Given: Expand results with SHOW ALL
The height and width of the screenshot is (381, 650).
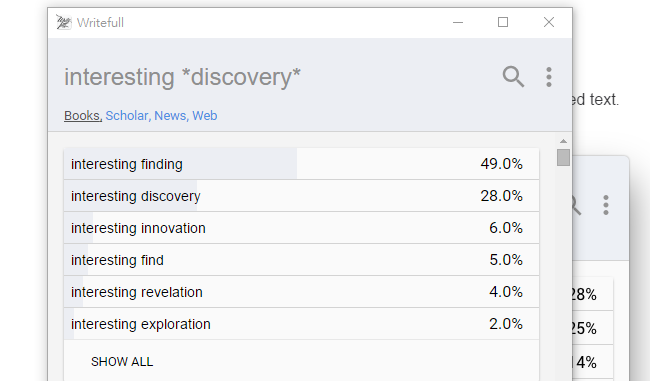Looking at the screenshot, I should tap(122, 362).
